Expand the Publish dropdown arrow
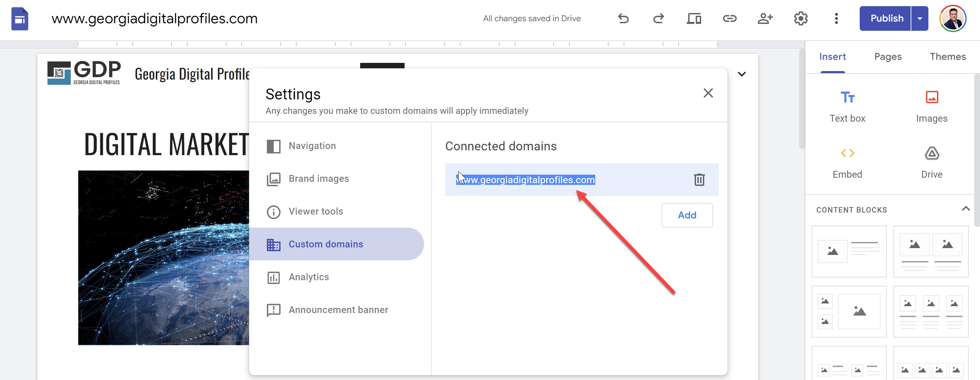980x380 pixels. coord(920,18)
